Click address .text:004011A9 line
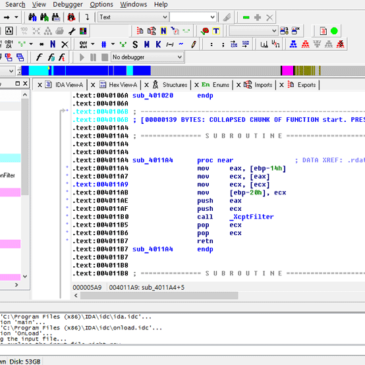 tap(100, 184)
